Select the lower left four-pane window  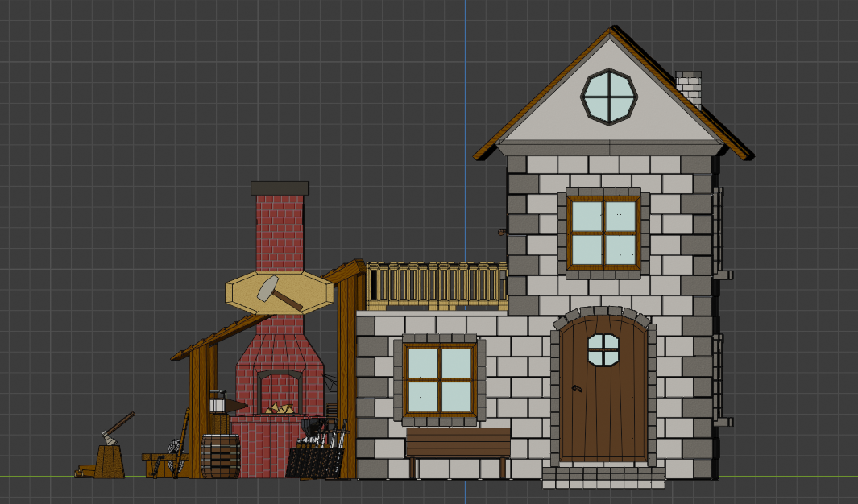click(441, 378)
